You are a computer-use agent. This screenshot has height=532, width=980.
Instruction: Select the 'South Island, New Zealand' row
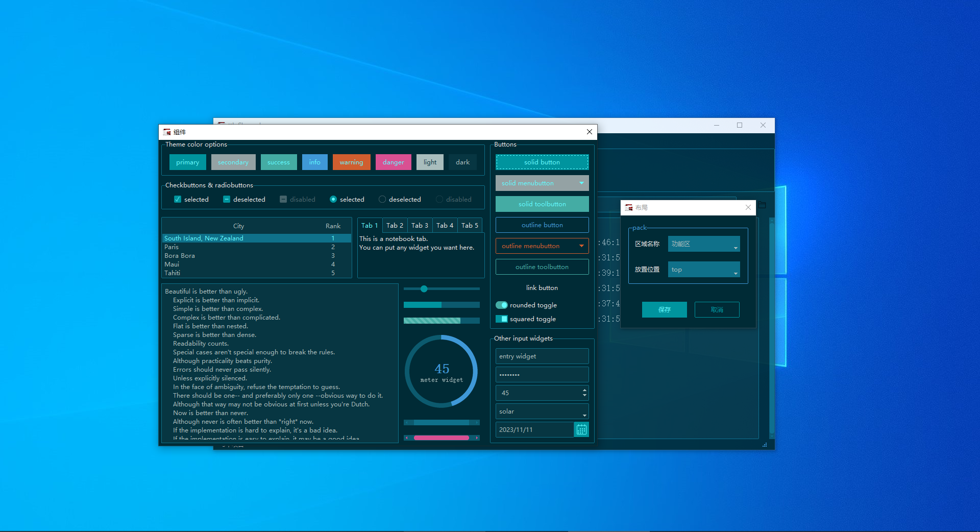pos(257,238)
